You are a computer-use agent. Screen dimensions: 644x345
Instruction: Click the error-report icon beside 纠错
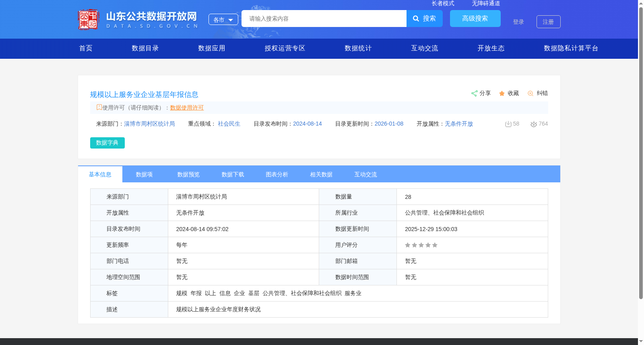tap(530, 93)
